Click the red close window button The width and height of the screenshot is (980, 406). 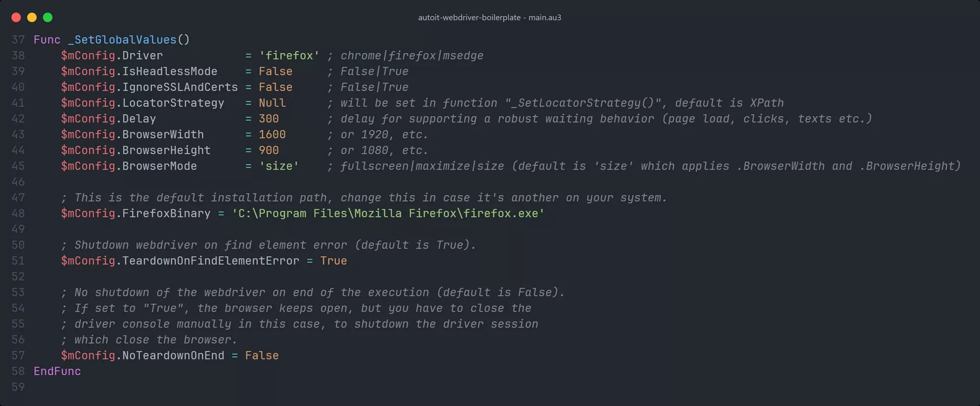point(16,17)
